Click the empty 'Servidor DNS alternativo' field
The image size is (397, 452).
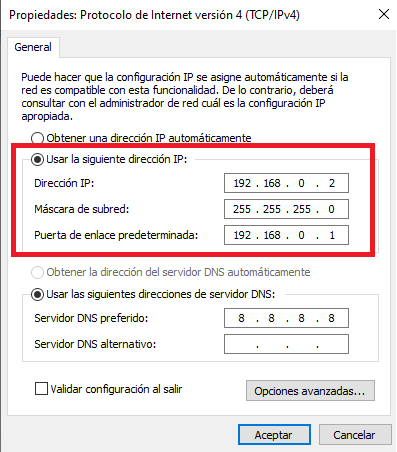pos(286,344)
